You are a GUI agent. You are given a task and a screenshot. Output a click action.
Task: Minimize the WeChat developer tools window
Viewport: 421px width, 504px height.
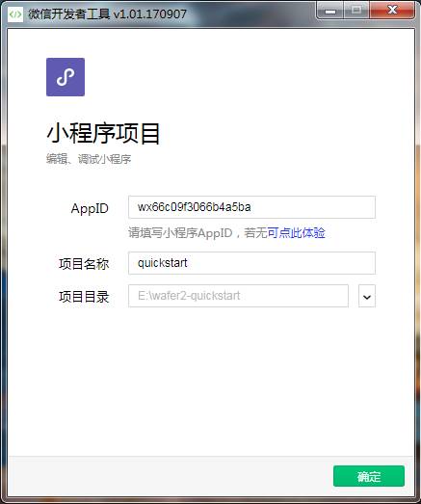330,11
